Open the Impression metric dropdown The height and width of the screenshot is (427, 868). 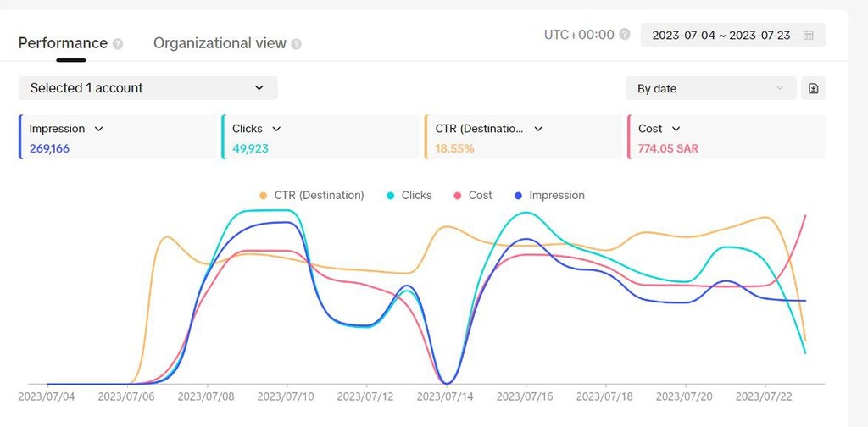pos(99,129)
